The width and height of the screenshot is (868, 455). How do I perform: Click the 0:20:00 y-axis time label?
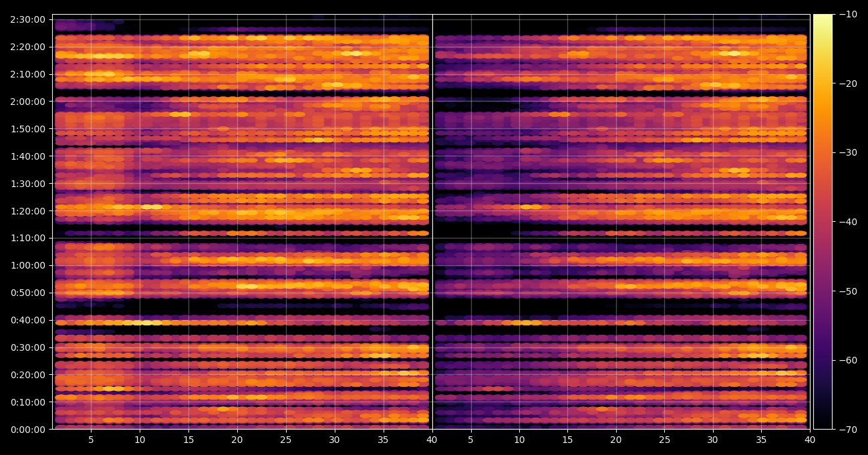(28, 375)
